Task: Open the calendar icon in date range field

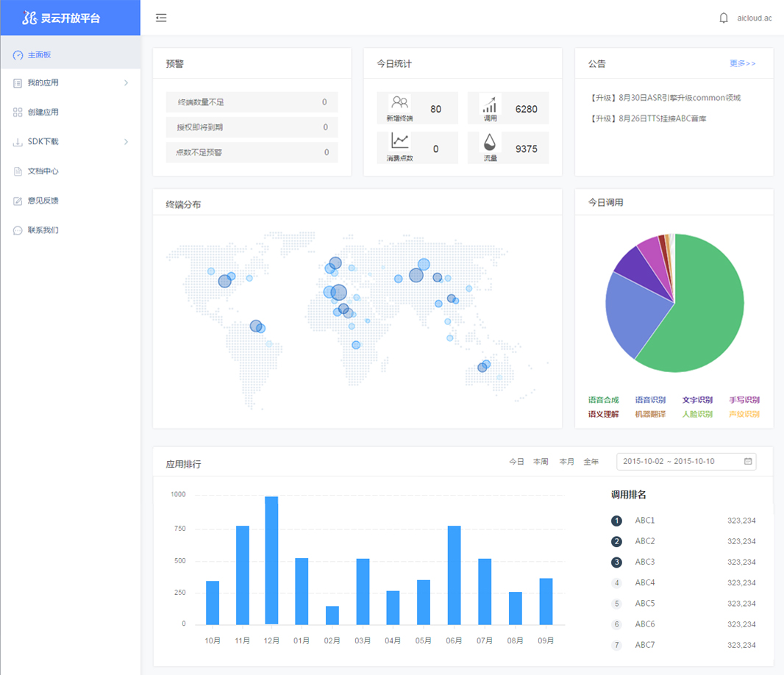Action: [x=748, y=461]
